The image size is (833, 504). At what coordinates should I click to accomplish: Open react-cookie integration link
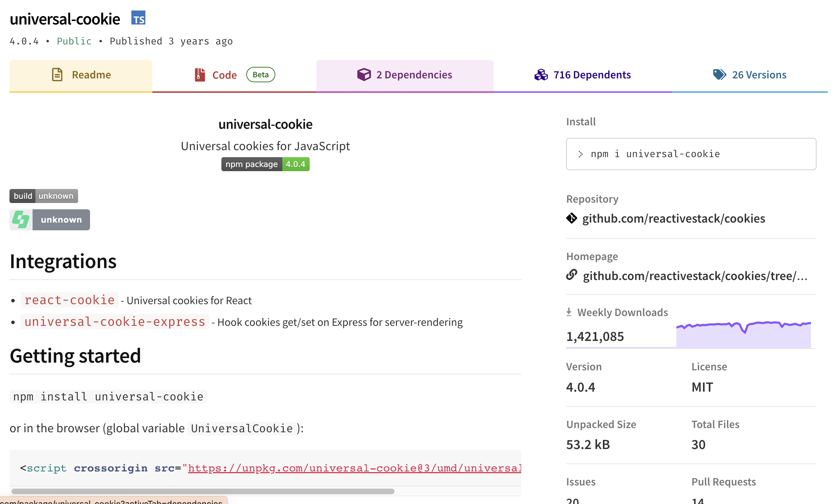coord(69,300)
